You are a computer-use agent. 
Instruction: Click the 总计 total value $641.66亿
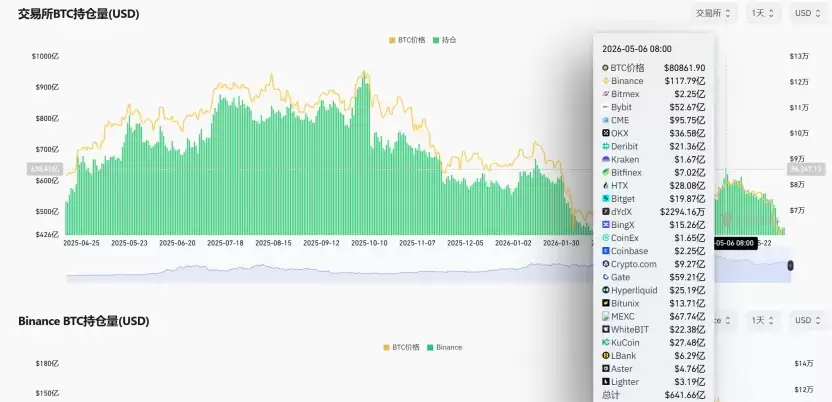[x=685, y=395]
